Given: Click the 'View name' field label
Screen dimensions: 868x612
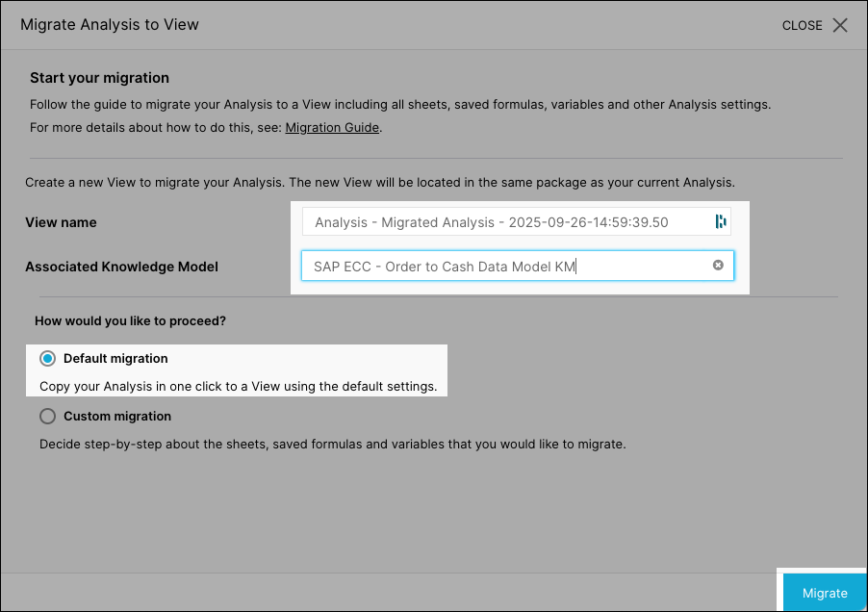Looking at the screenshot, I should 61,222.
